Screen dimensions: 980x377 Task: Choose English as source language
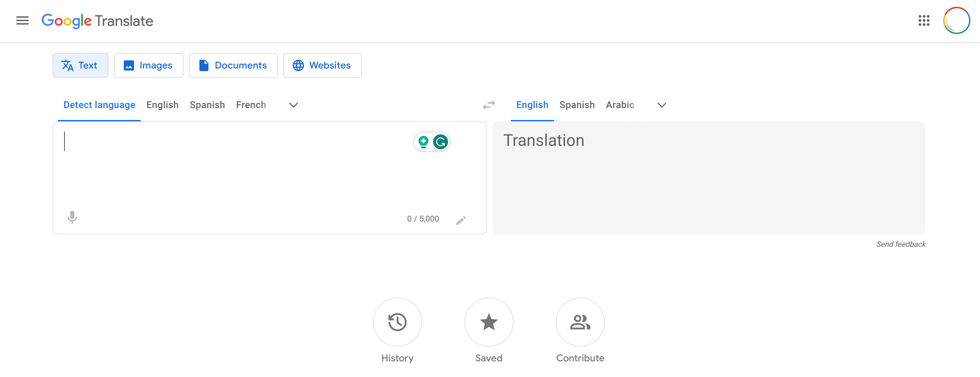point(162,105)
